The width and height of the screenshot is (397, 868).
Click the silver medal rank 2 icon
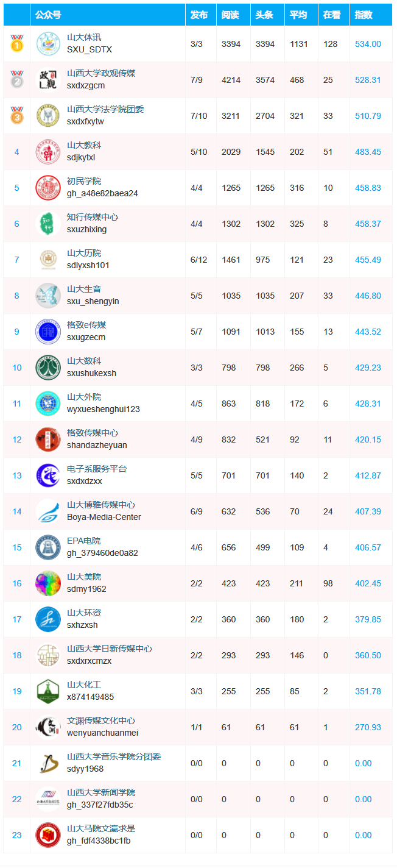(x=16, y=79)
